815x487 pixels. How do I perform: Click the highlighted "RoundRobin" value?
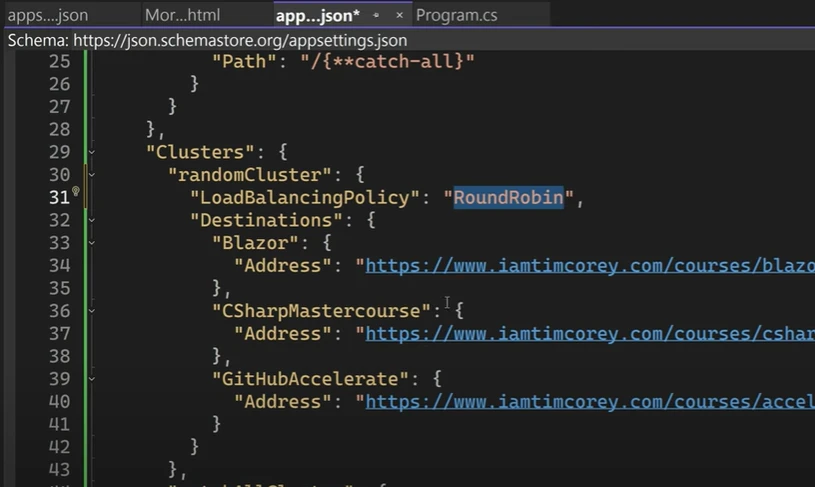(508, 198)
